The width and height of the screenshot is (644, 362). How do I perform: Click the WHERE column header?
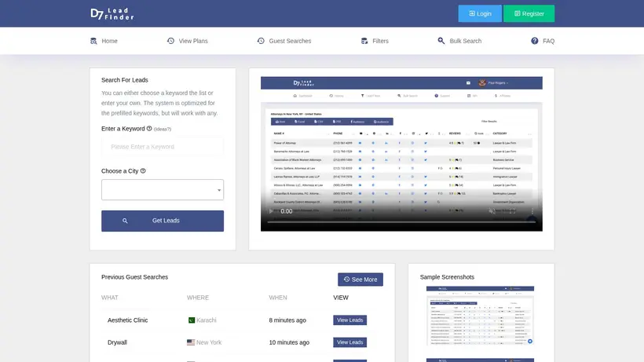click(198, 298)
